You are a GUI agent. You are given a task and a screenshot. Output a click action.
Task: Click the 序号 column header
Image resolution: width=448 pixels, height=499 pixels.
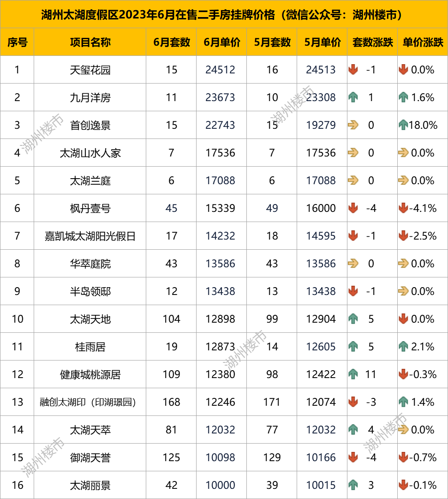(17, 42)
